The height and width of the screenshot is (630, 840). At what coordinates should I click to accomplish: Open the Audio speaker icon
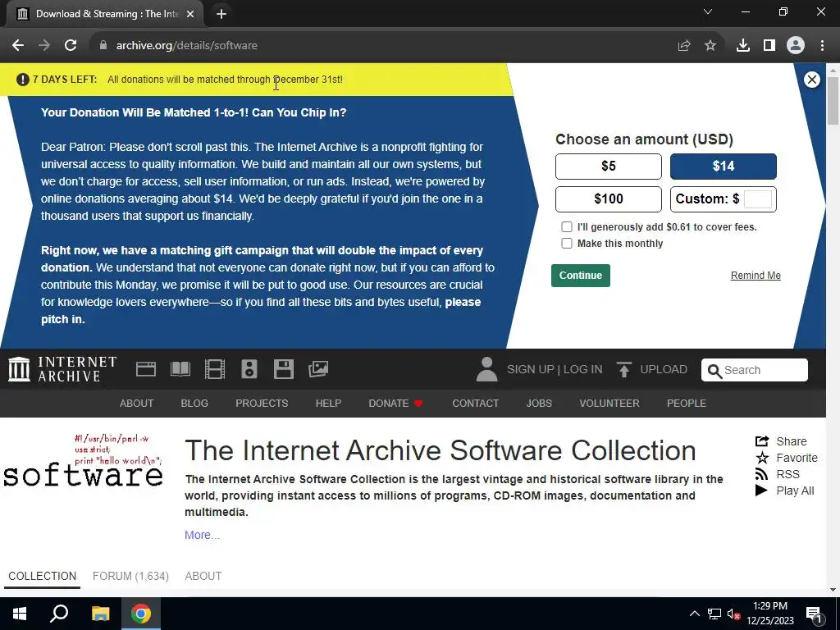[249, 369]
